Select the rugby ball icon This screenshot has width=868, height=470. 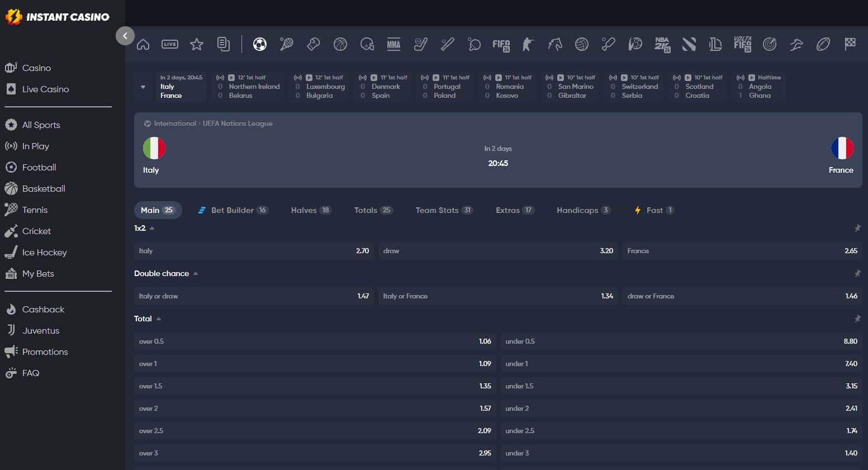point(823,44)
